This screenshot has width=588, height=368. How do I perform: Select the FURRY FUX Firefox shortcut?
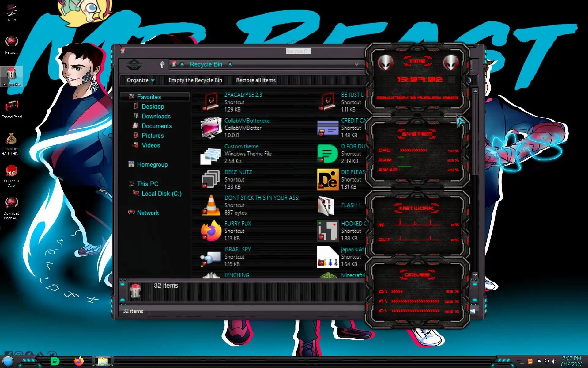pos(211,231)
